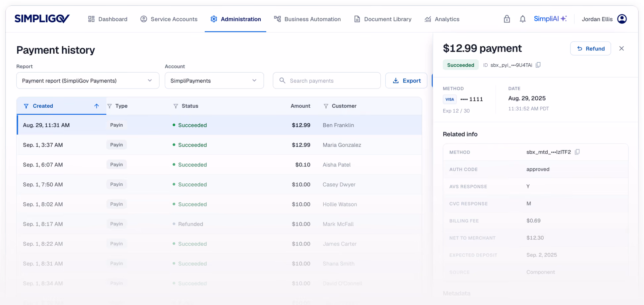Open James Carter payment row
Viewport: 644px width, 305px height.
(219, 244)
